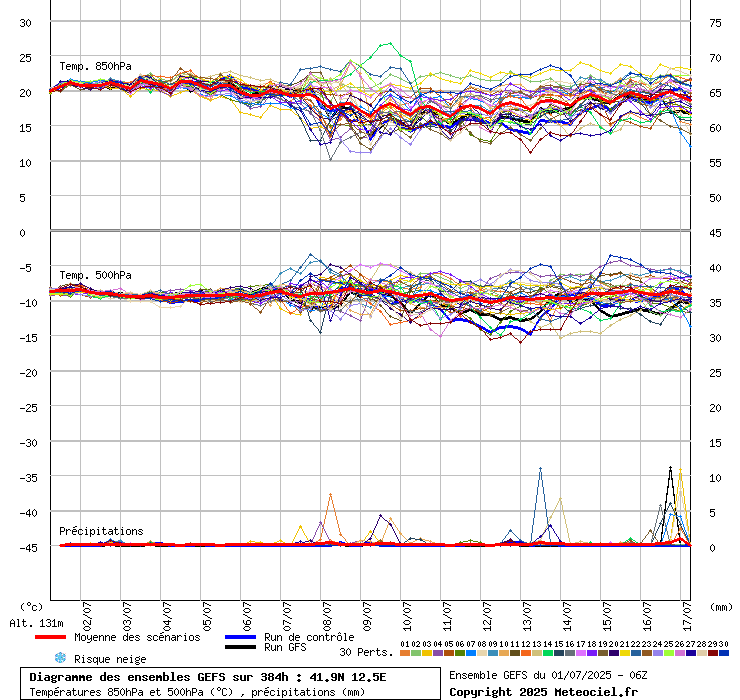Viewport: 740px width, 700px height.
Task: Select perturbation 17 pink-violet swatch
Action: pos(581,653)
